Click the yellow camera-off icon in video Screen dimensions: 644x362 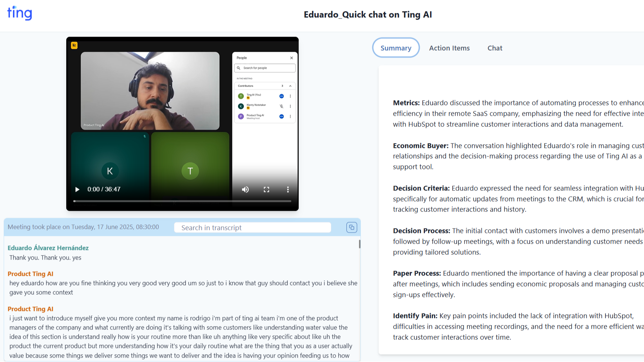(x=74, y=45)
